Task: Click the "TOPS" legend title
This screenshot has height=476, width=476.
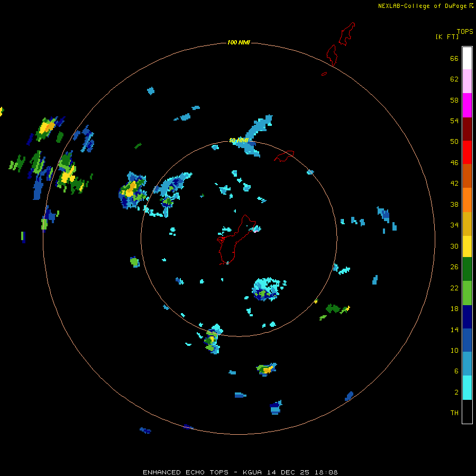Action: (465, 31)
